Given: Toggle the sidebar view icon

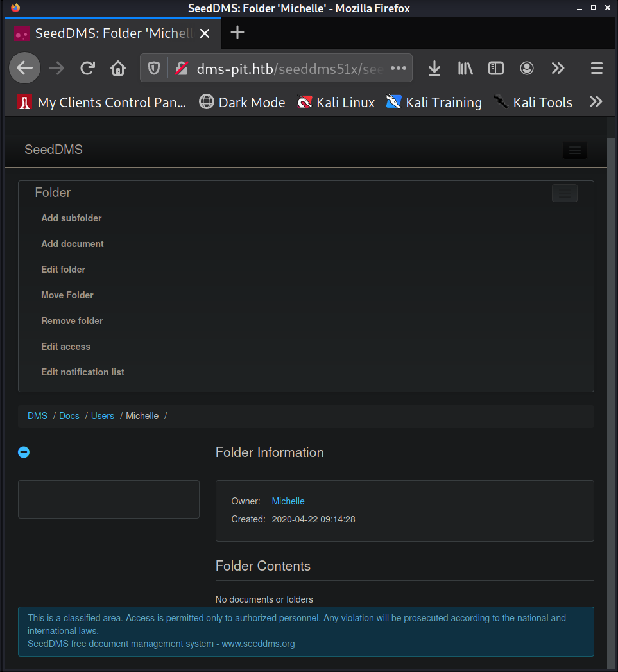Looking at the screenshot, I should point(496,68).
